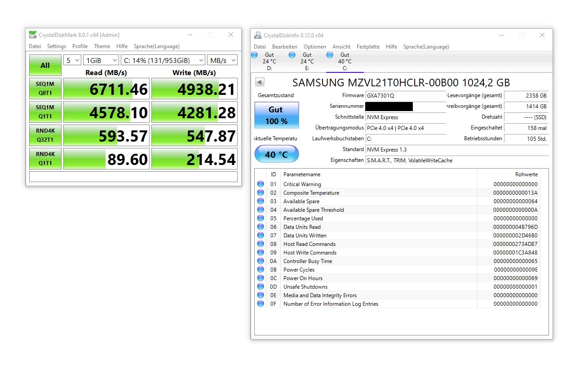Image resolution: width=588 pixels, height=366 pixels.
Task: Click status orb for Composite Temperature row
Action: tap(261, 192)
